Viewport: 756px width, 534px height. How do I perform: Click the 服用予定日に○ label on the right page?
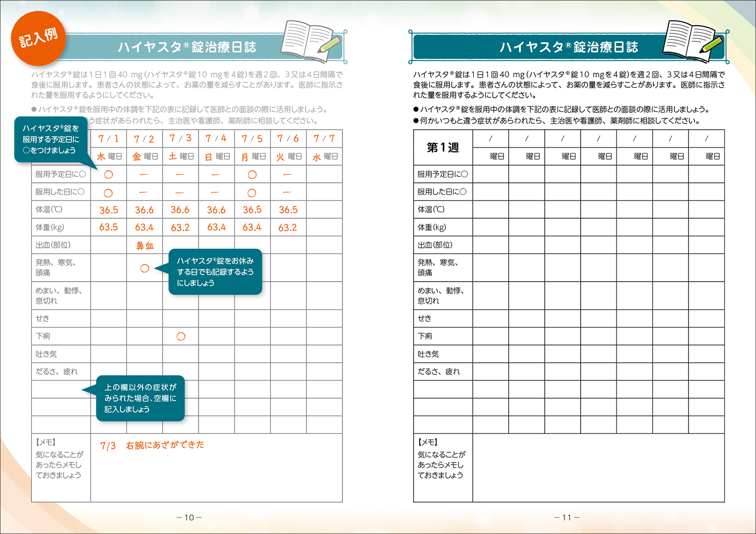(x=443, y=174)
